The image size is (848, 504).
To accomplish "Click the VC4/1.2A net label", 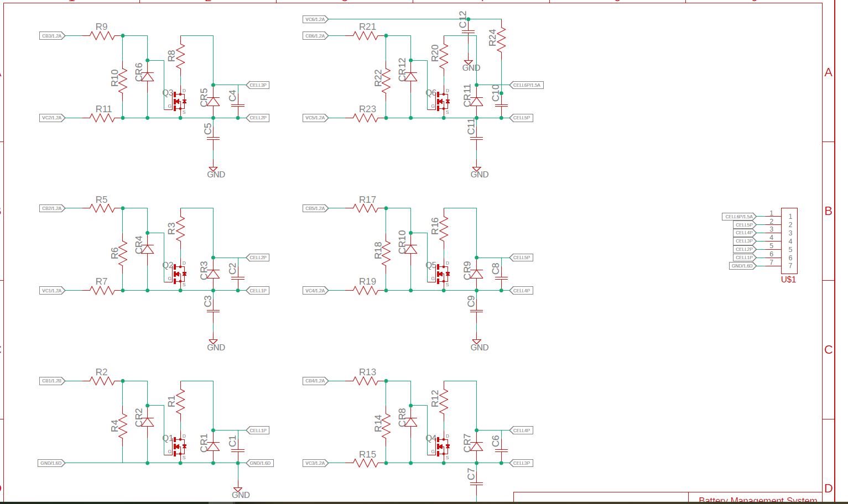I will click(316, 290).
